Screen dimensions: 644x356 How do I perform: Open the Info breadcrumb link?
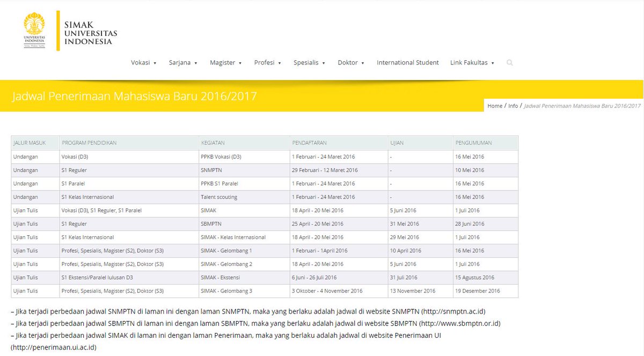(x=513, y=106)
